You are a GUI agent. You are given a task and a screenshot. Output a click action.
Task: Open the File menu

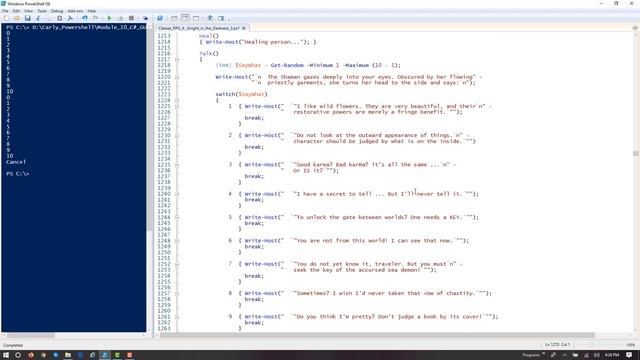pyautogui.click(x=5, y=11)
